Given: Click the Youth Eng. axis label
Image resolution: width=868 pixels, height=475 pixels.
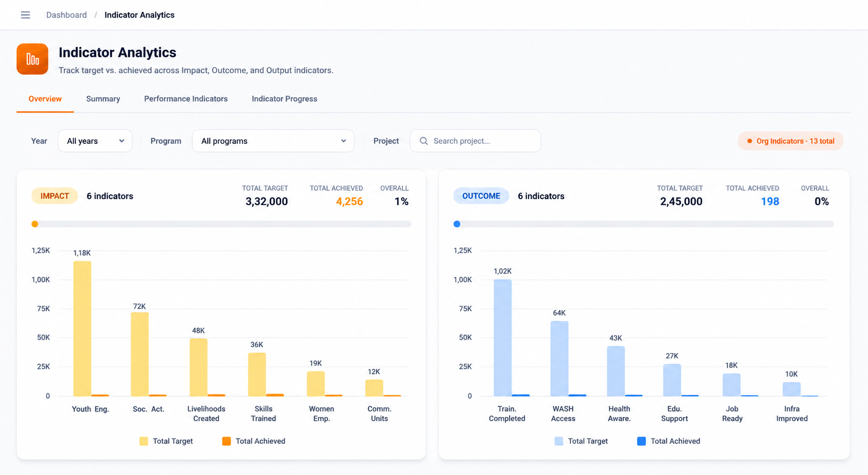Looking at the screenshot, I should tap(90, 409).
